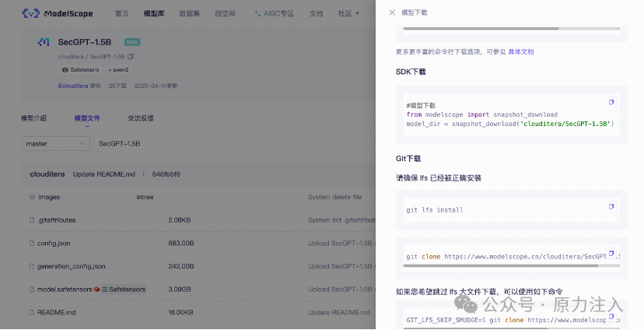
Task: Click the SDK下载 heading
Action: pos(411,72)
